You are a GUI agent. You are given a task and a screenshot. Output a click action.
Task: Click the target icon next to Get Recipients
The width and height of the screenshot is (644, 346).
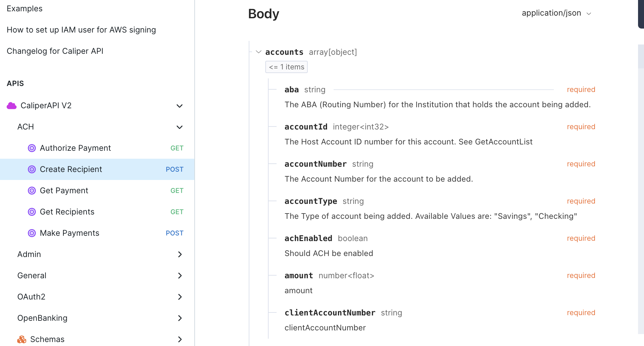coord(32,212)
